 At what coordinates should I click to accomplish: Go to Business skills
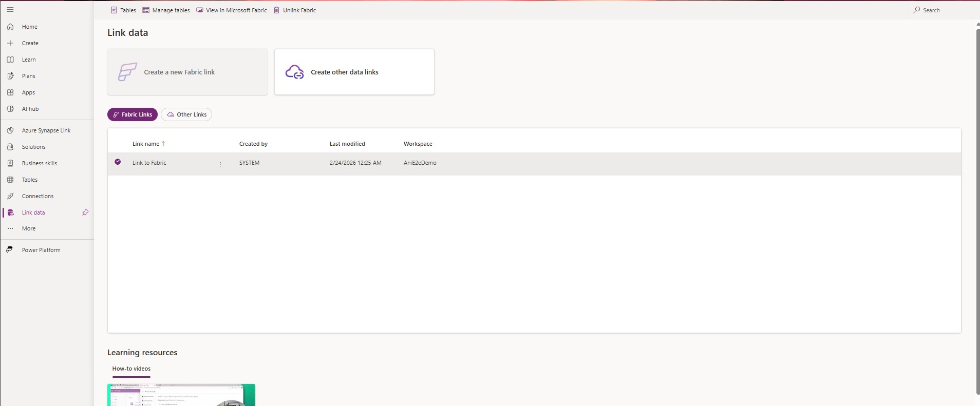tap(40, 163)
